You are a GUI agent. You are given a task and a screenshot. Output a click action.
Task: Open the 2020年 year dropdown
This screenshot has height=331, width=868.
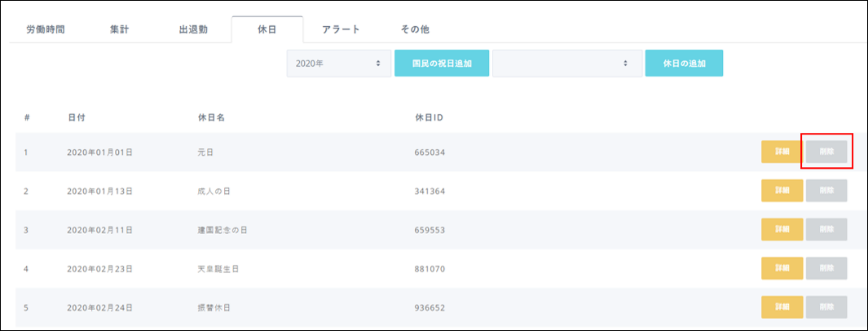338,63
